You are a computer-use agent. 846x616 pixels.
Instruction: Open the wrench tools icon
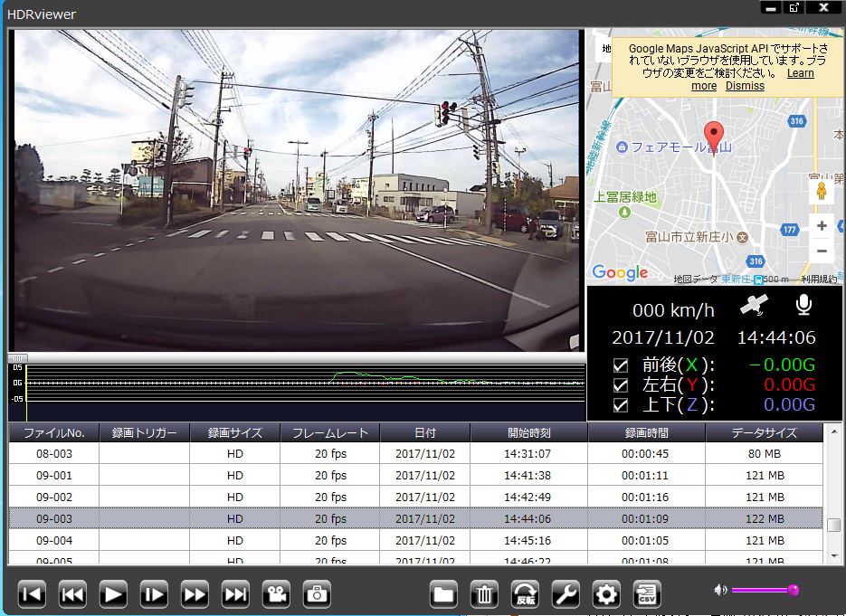(x=566, y=594)
